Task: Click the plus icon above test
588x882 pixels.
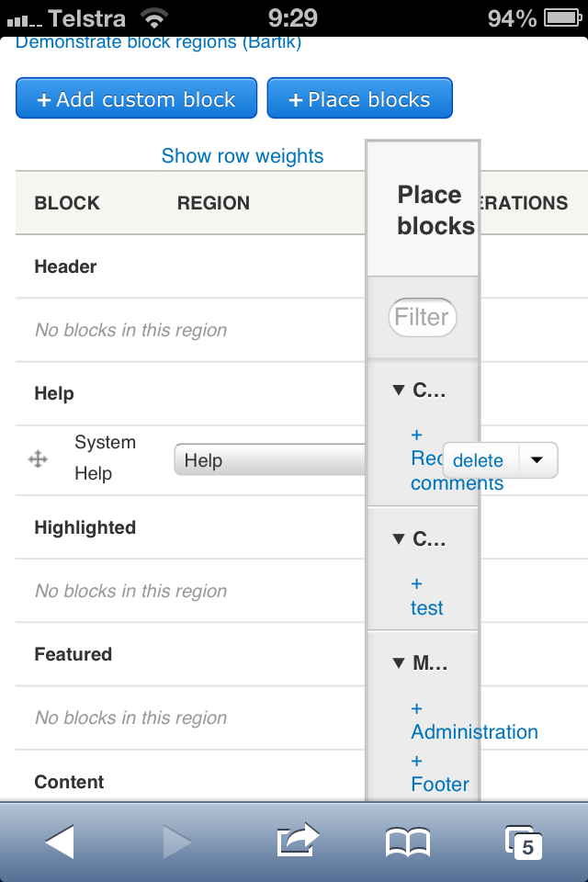Action: (x=416, y=583)
